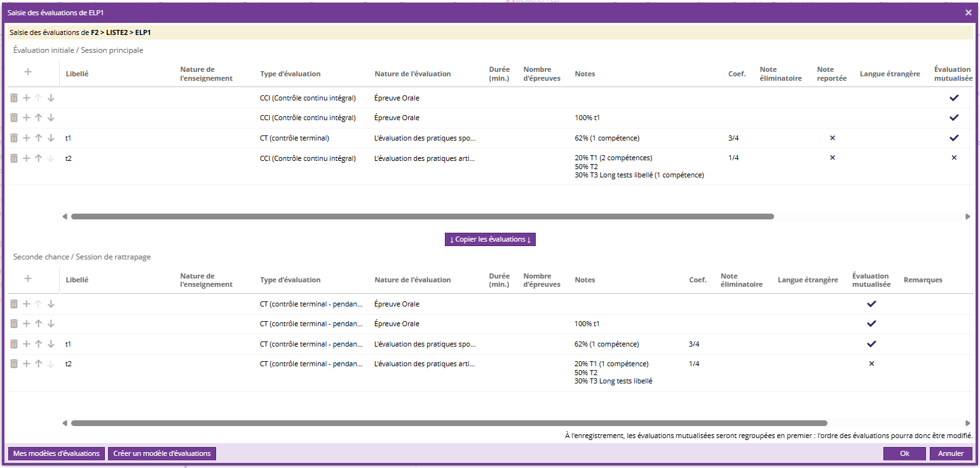Move t1 row up in Session de rattrapage
Viewport: 980px width, 468px height.
[38, 344]
